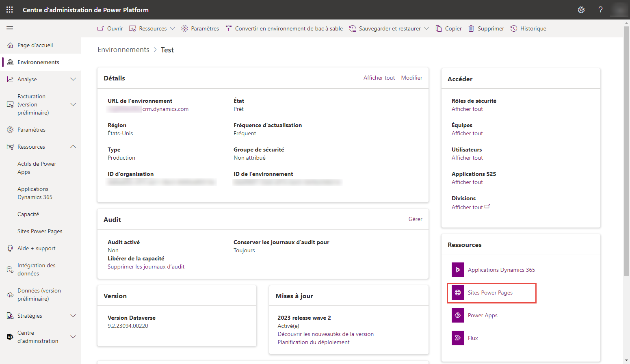Click the help question mark icon
This screenshot has width=630, height=364.
pyautogui.click(x=600, y=10)
